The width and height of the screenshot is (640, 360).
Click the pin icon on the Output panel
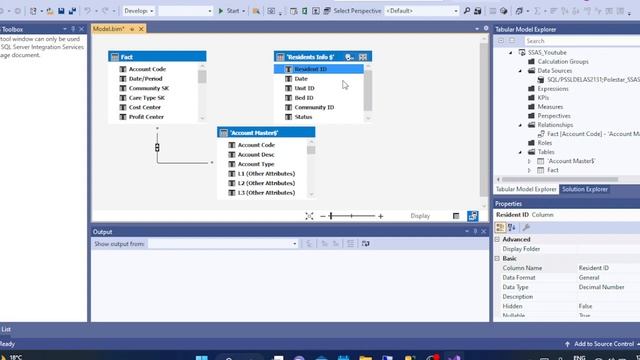coord(475,231)
